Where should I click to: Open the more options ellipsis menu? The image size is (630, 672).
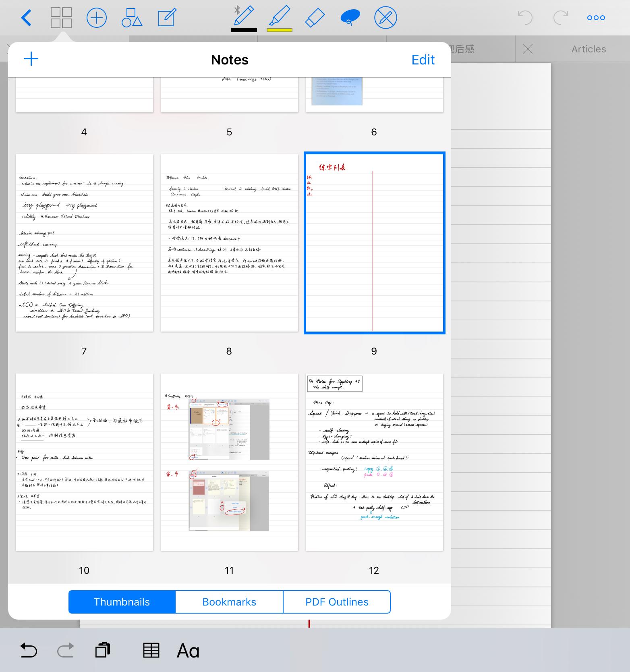pos(596,18)
